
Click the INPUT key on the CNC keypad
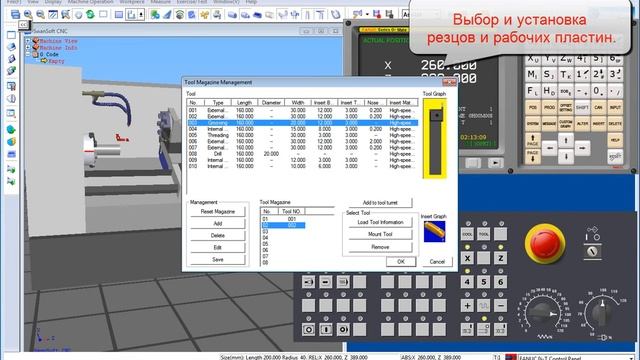pos(615,107)
